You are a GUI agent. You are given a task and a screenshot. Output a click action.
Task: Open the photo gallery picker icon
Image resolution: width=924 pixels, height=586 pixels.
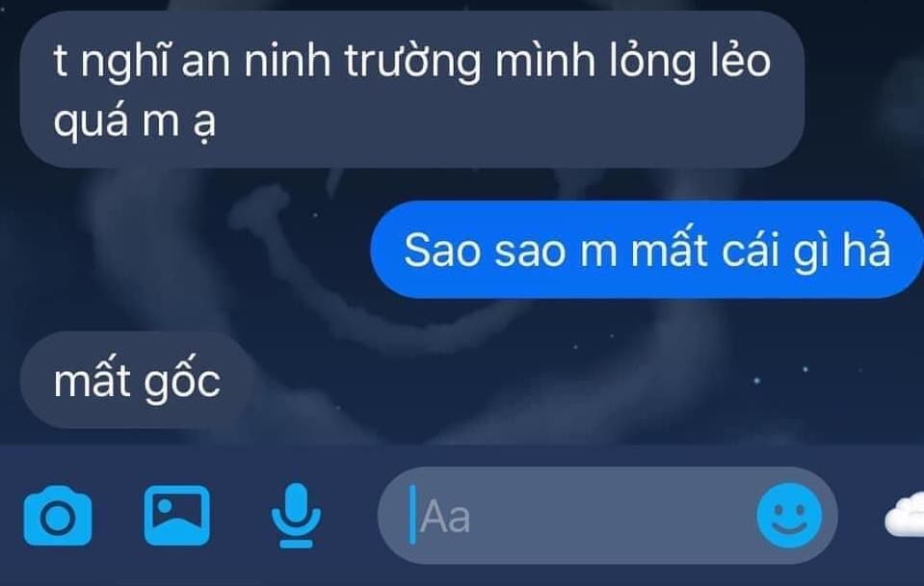tap(176, 515)
